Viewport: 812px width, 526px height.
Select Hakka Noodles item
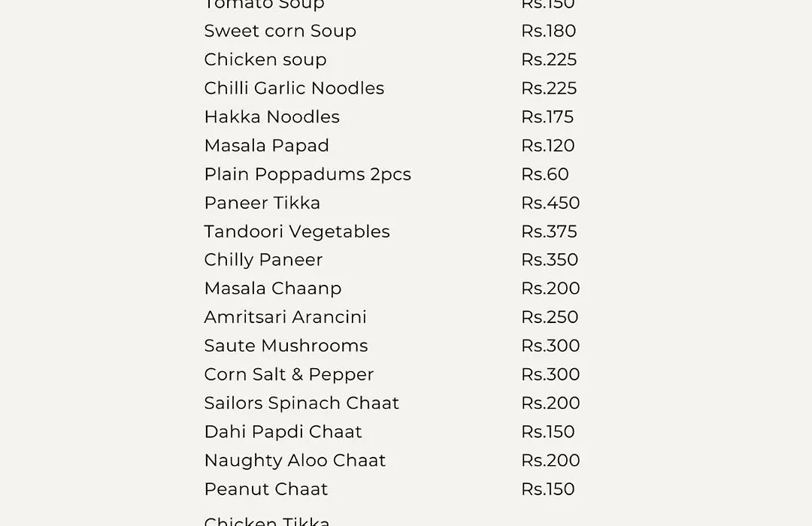[x=272, y=117]
